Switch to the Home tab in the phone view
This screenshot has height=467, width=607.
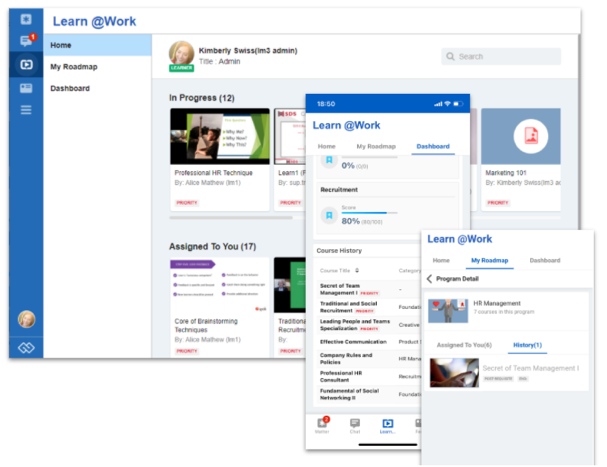point(326,146)
